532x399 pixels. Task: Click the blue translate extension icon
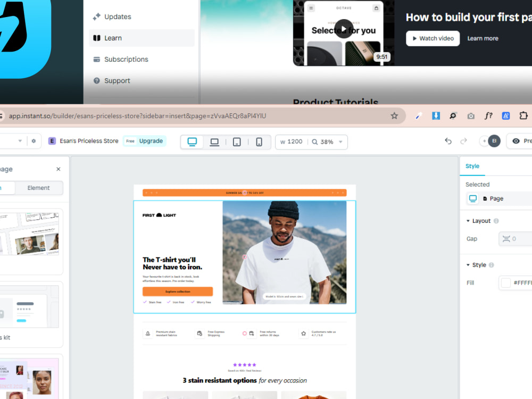(505, 116)
